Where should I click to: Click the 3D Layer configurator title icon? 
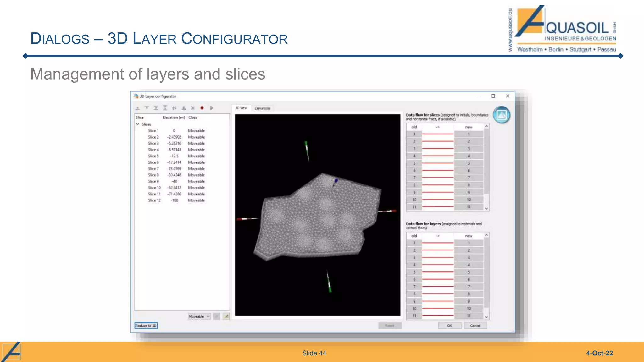[136, 96]
